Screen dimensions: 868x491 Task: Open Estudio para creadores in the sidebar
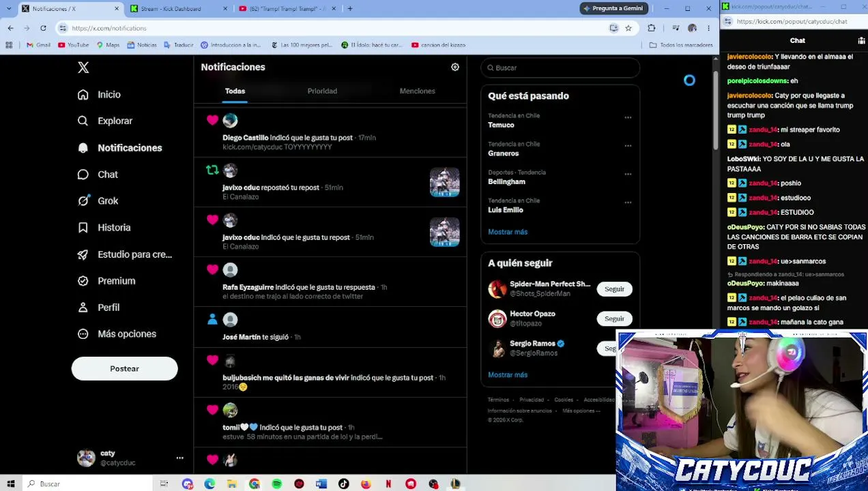pos(125,254)
